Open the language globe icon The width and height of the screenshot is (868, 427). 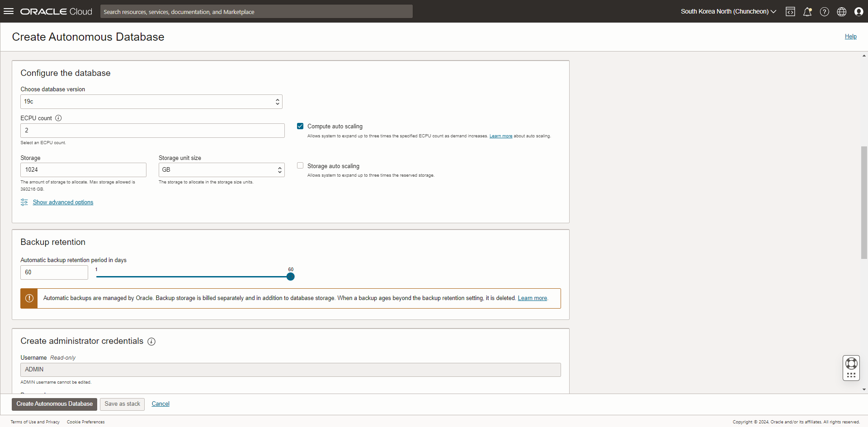(x=842, y=12)
